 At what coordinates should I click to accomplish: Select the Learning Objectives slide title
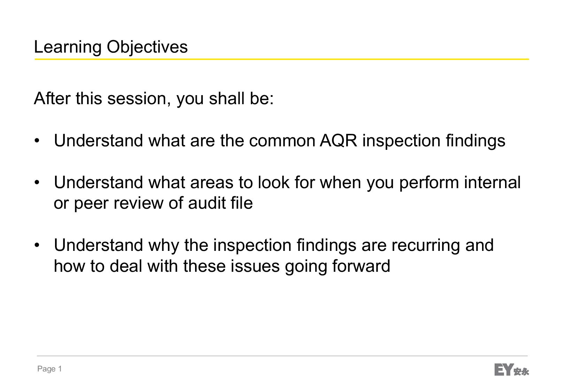pyautogui.click(x=111, y=47)
